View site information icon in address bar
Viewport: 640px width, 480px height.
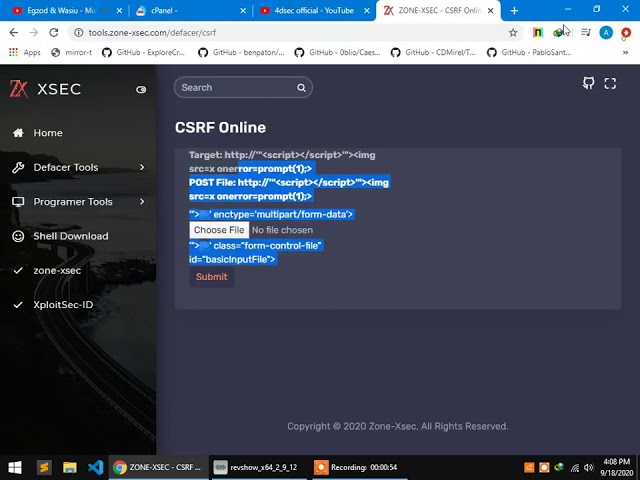click(x=79, y=33)
